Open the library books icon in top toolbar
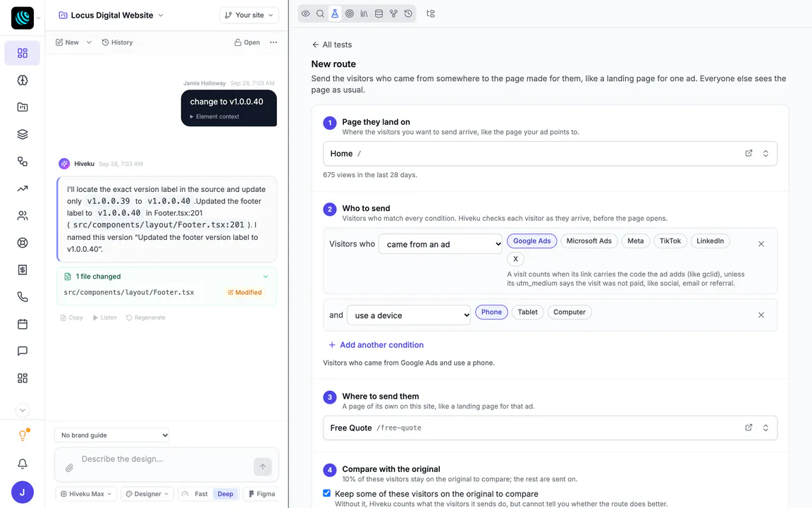The height and width of the screenshot is (508, 812). [364, 14]
